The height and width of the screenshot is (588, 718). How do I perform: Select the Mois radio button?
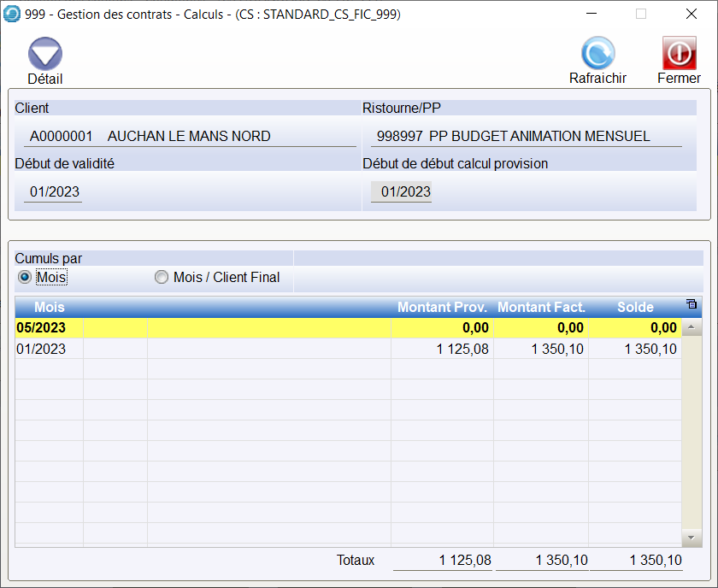point(25,277)
